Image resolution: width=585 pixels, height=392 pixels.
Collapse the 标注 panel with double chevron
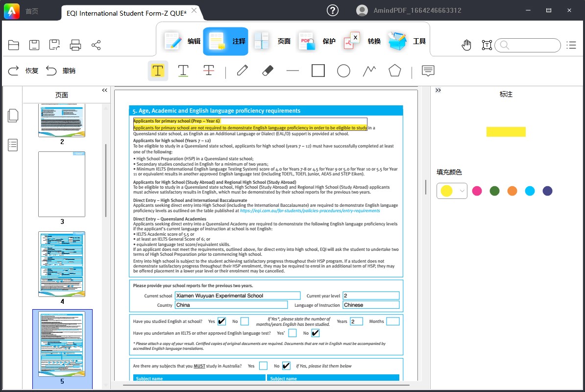coord(438,90)
